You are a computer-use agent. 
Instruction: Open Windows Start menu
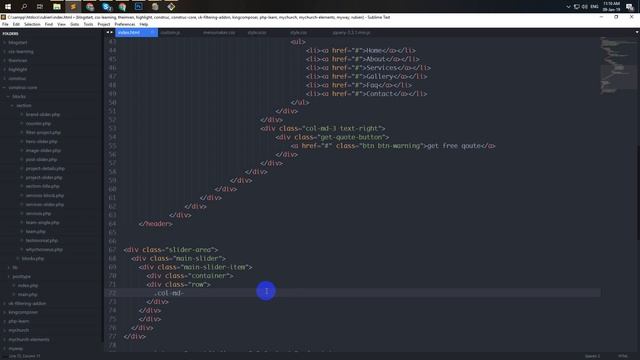[x=8, y=6]
